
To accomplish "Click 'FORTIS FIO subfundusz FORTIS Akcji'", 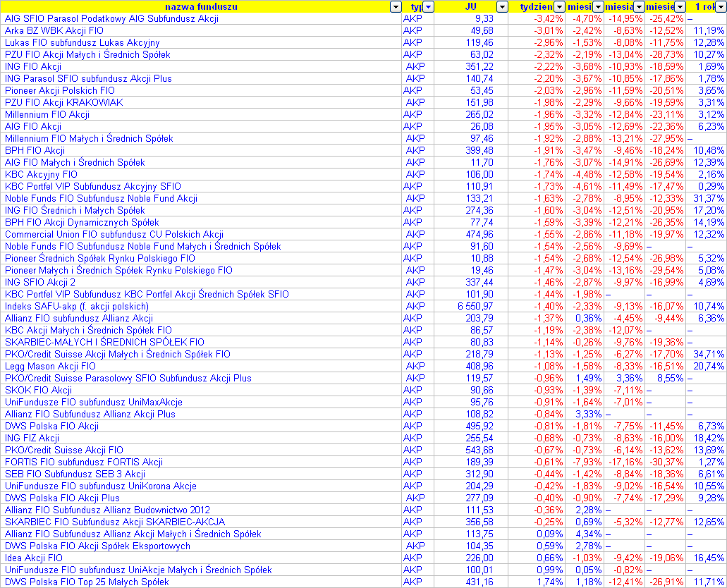I will coord(84,463).
